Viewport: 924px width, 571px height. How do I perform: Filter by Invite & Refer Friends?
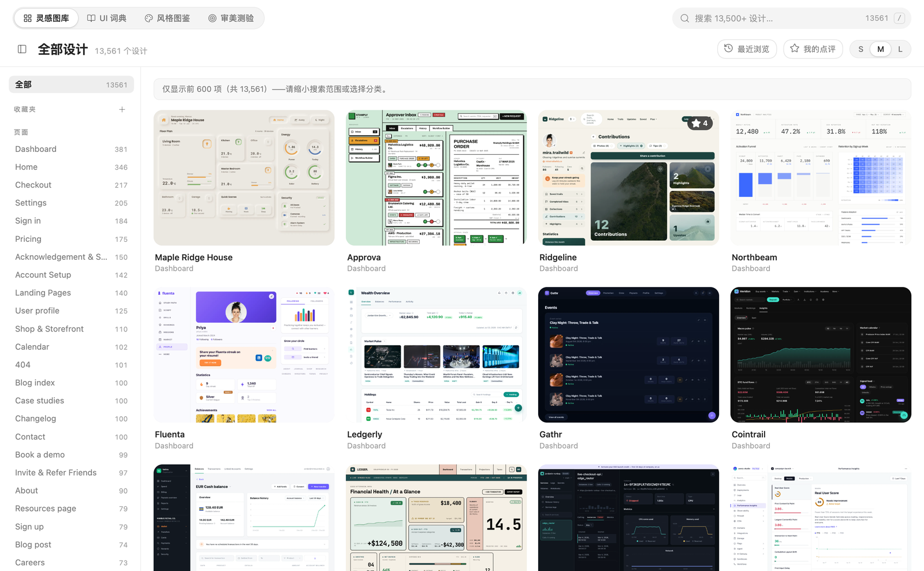tap(71, 473)
